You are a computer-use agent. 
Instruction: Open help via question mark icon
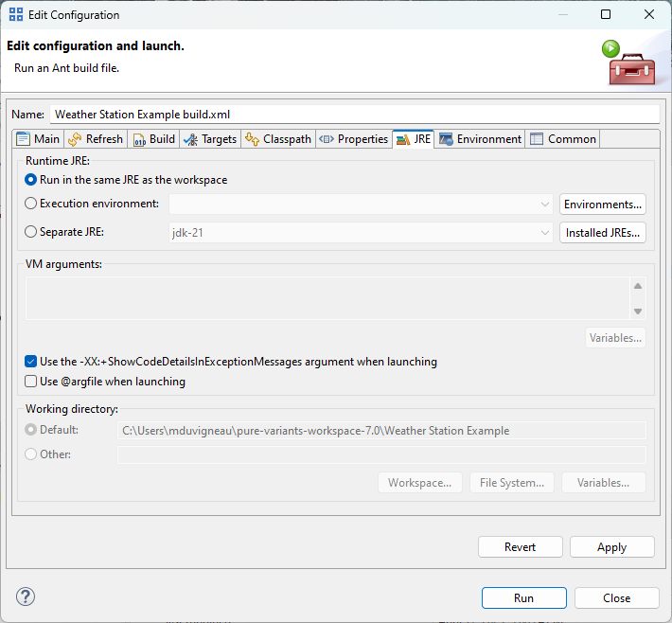pos(26,596)
